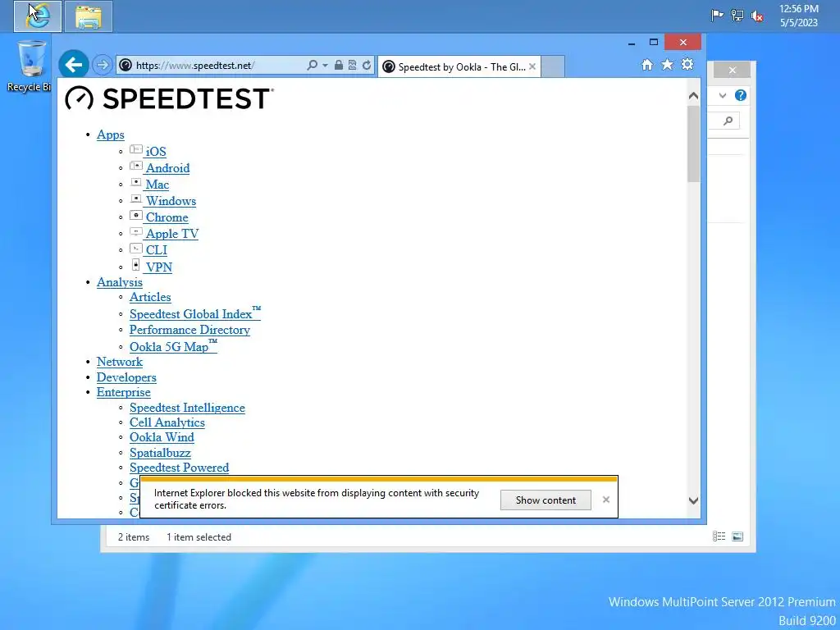Click the CLI image icon
The width and height of the screenshot is (840, 630).
136,249
